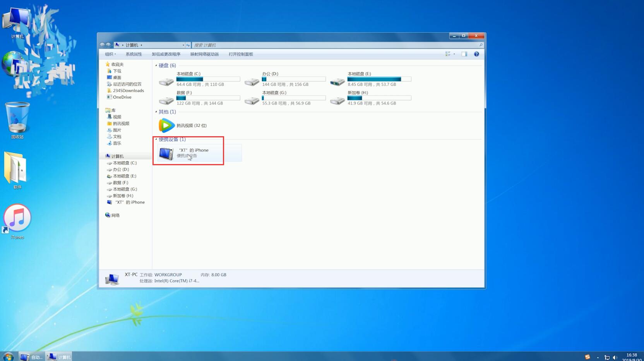Select the 计算机 desktop icon
The width and height of the screenshot is (644, 361).
[17, 22]
